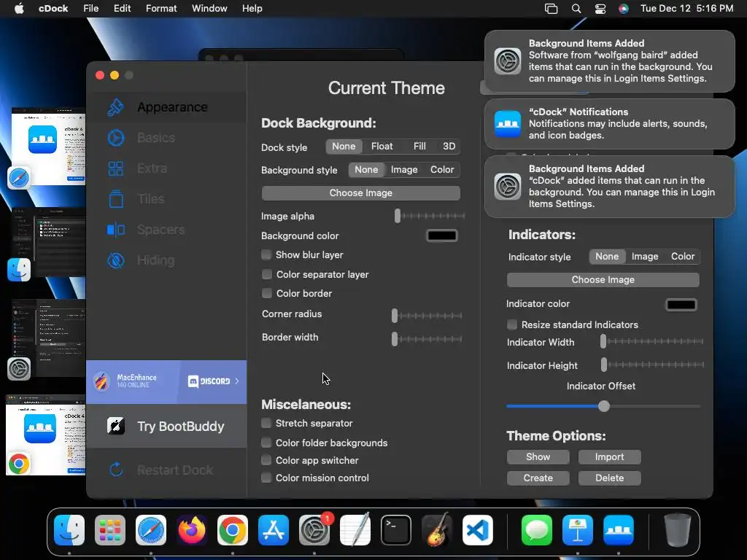
Task: Click the Show theme button
Action: click(538, 456)
